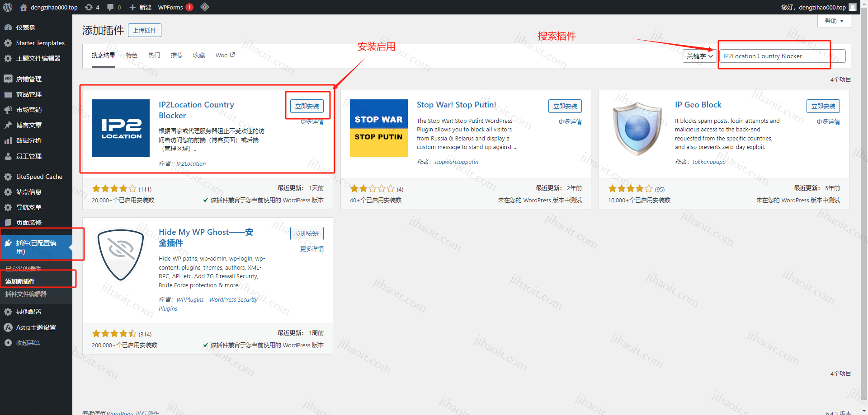Open author link tokkonopapa
This screenshot has height=415, width=868.
(709, 162)
